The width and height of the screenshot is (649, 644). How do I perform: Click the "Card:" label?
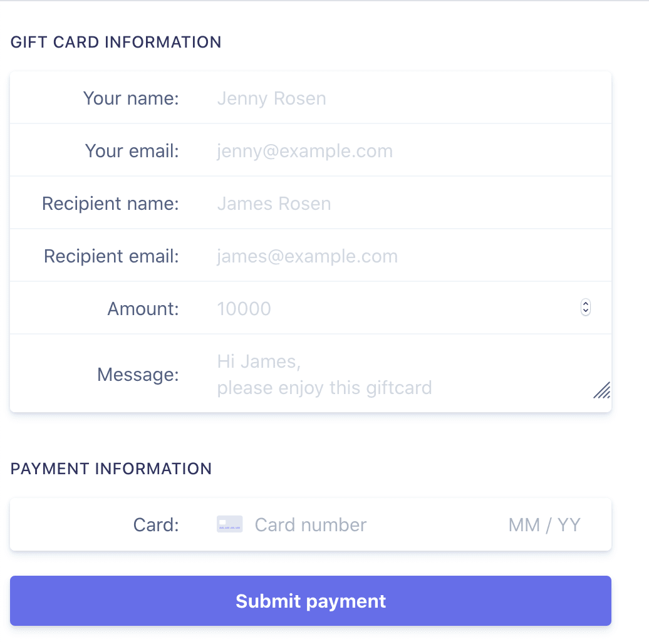[156, 524]
